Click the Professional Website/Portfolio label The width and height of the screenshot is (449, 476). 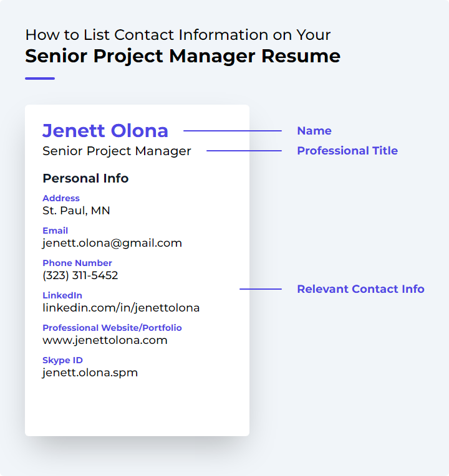click(112, 328)
